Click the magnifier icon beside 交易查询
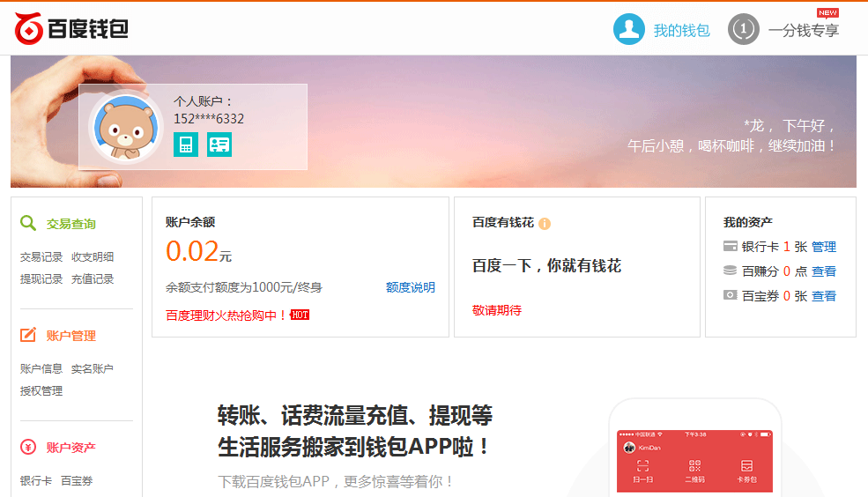The image size is (868, 497). coord(27,223)
